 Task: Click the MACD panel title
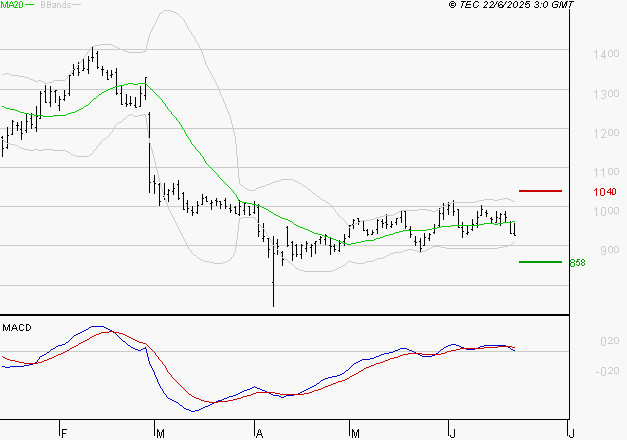point(17,328)
